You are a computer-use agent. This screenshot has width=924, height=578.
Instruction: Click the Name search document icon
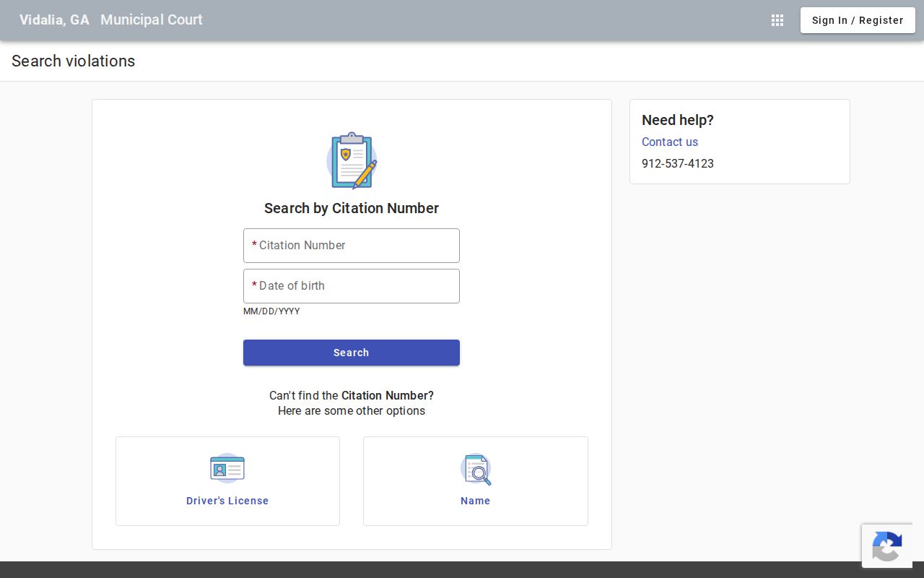tap(476, 469)
